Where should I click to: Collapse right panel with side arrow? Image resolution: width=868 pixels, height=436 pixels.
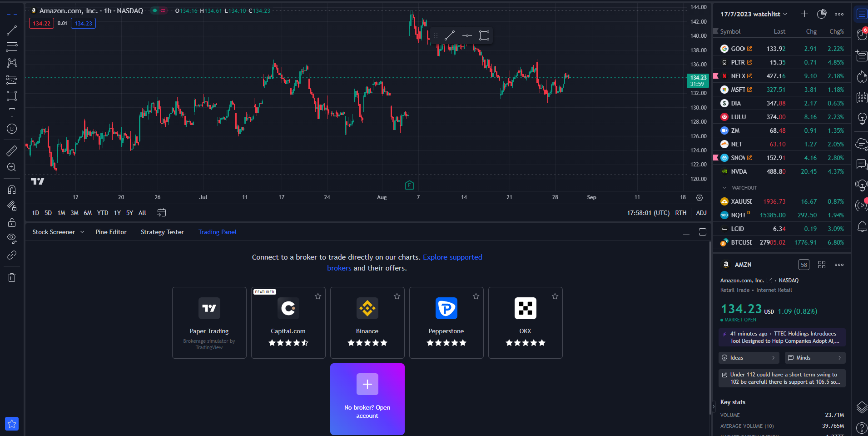click(713, 407)
